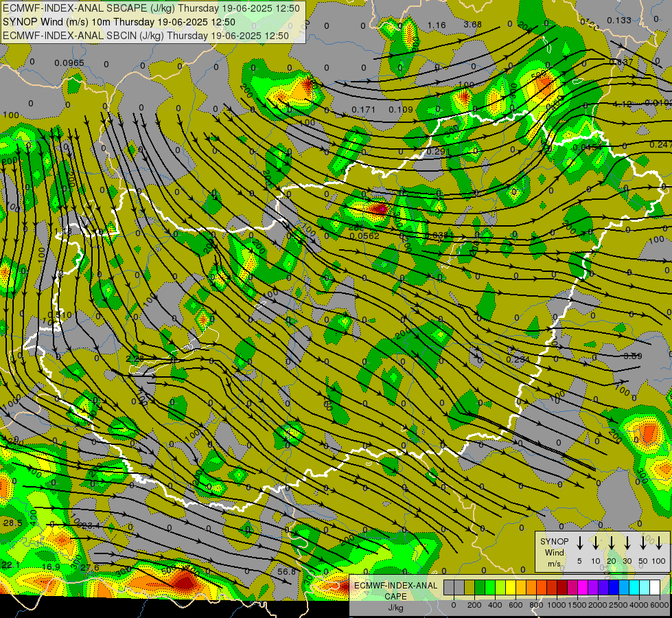Click the 0.109 value on the map

tap(401, 110)
